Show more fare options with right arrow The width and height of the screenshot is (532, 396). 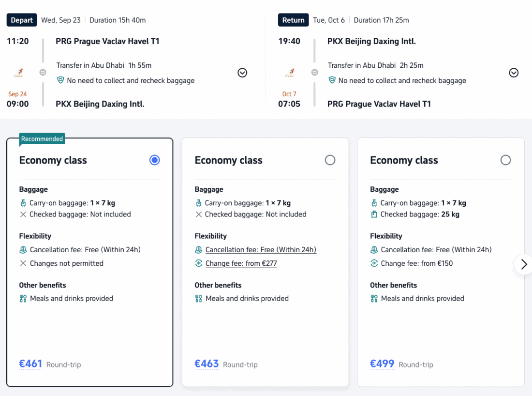point(523,264)
